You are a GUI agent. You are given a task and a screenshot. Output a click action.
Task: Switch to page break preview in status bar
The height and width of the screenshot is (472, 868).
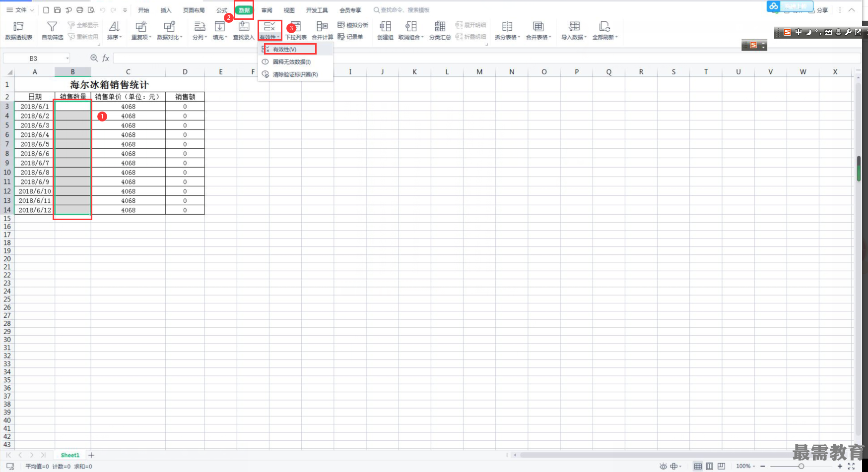(721, 466)
